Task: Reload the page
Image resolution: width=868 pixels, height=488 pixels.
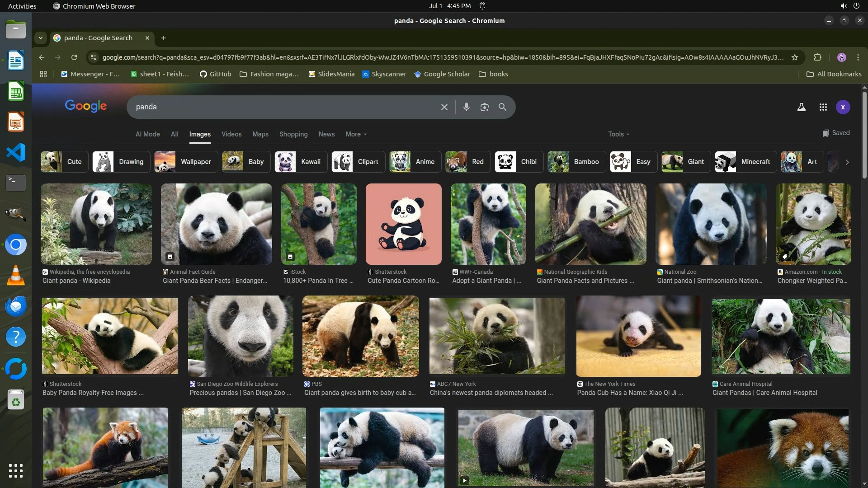Action: (74, 57)
